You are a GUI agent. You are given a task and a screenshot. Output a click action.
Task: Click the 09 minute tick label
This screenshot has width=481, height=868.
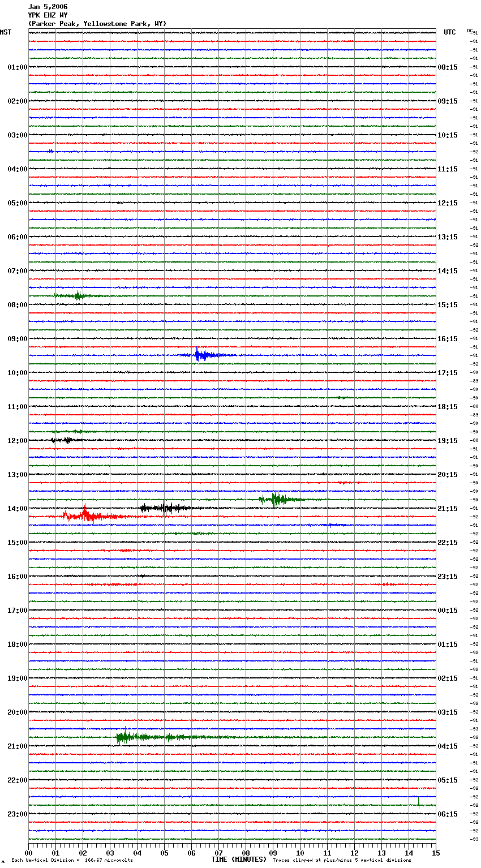point(273,853)
